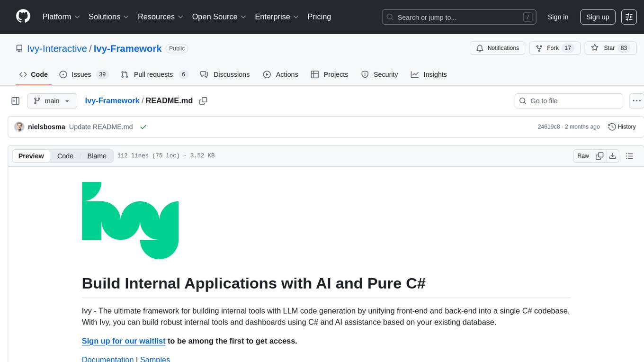
Task: Click the Pull requests count badge 6
Action: [184, 74]
